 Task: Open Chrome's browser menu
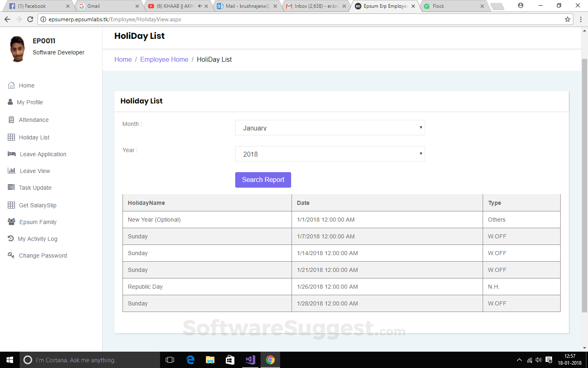[x=581, y=19]
